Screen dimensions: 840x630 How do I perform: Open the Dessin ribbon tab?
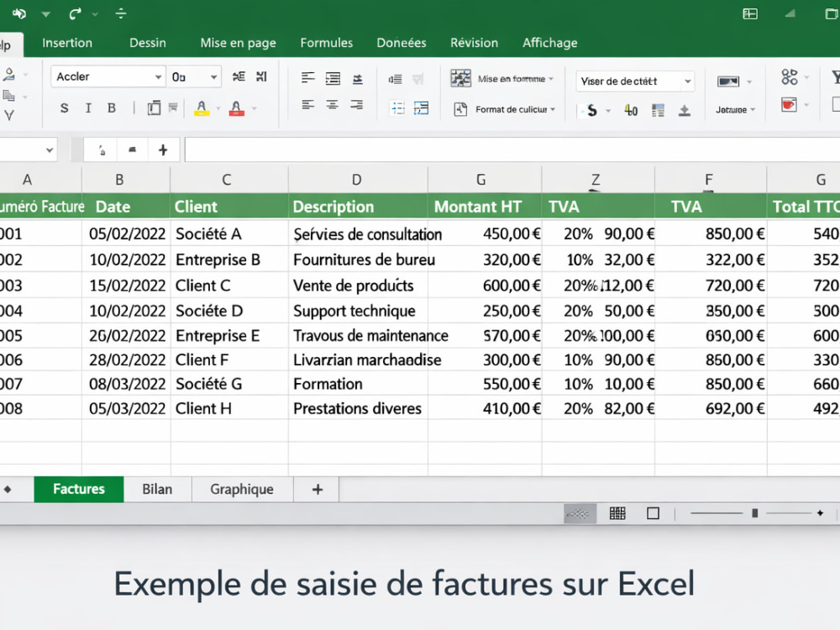[x=147, y=43]
